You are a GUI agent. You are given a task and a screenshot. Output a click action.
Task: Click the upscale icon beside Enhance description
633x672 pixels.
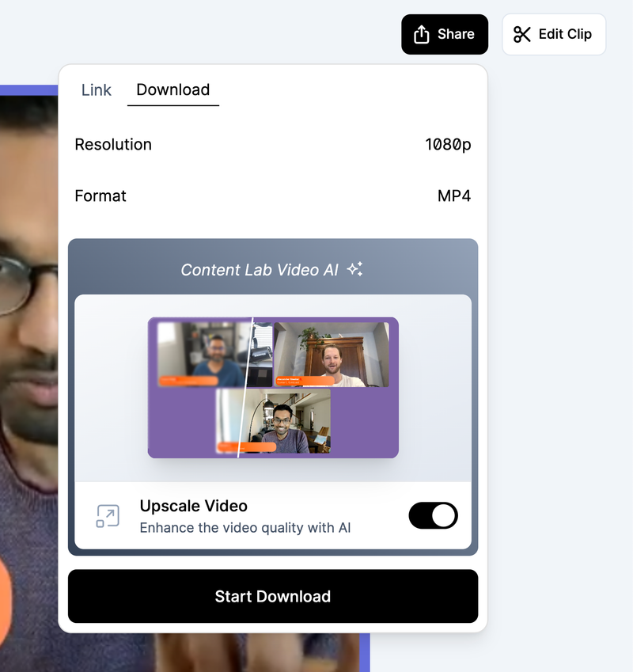point(107,515)
